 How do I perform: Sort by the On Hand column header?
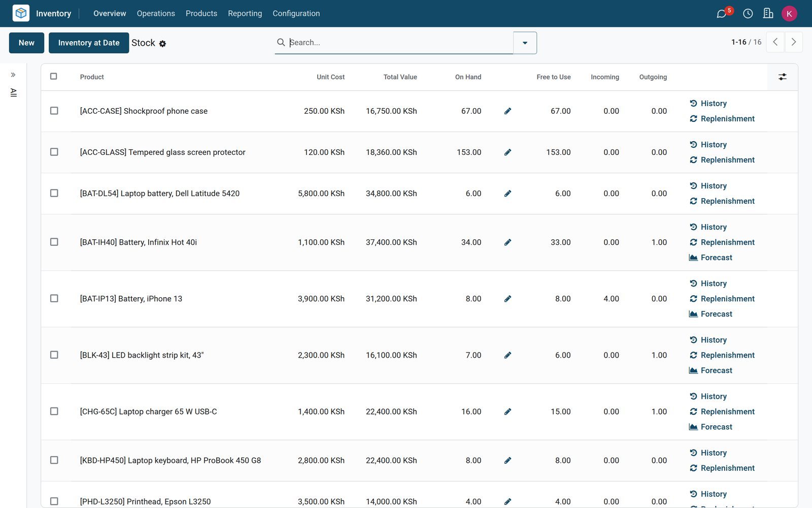pos(468,77)
